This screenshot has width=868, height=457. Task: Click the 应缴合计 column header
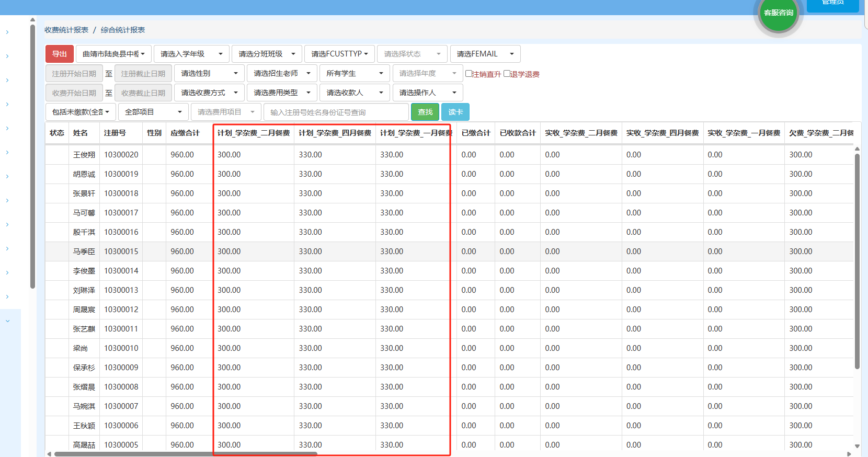click(185, 133)
